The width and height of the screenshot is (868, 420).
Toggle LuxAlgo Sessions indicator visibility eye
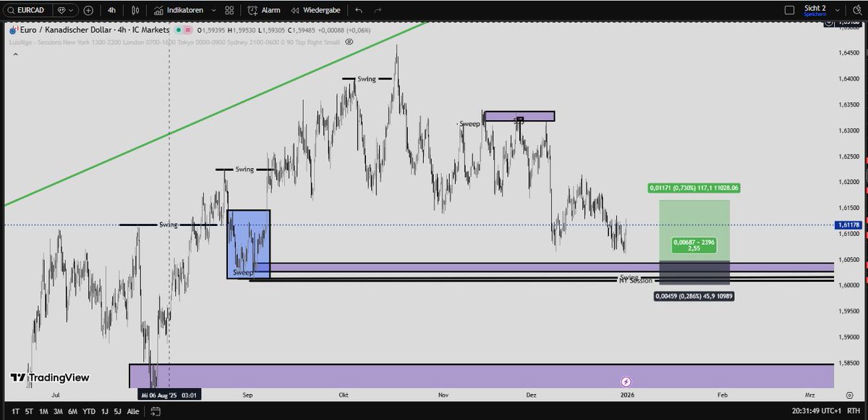pyautogui.click(x=349, y=41)
